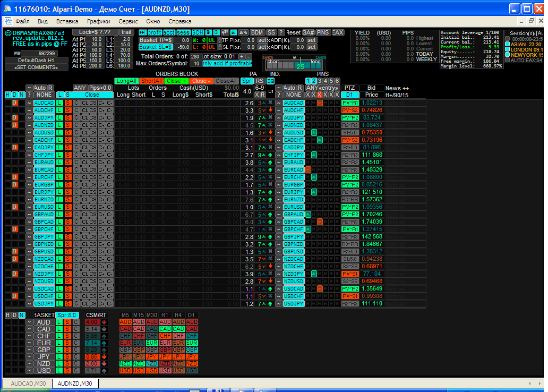Click the green pin marker in the CADCHF row

[x=320, y=140]
